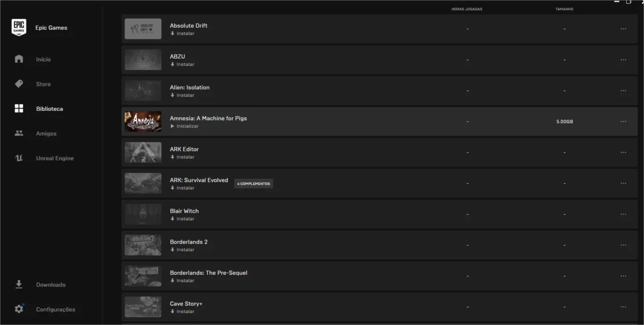644x325 pixels.
Task: Install Alien: Isolation
Action: coord(182,95)
